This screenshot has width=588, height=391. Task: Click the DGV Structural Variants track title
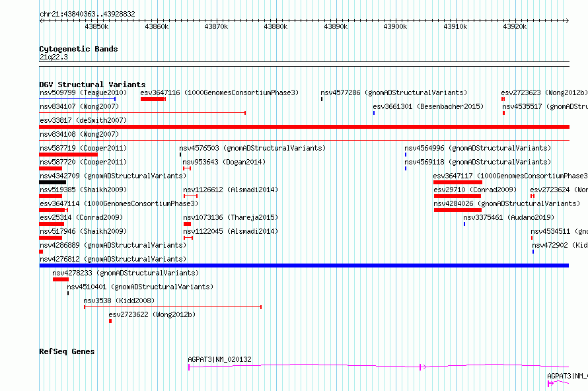(92, 85)
